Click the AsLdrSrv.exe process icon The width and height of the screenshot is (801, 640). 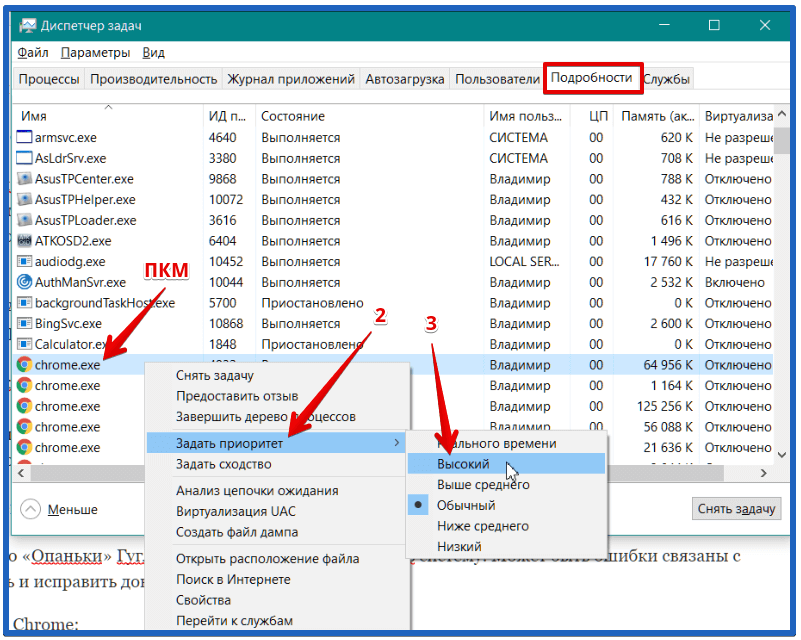pos(24,158)
